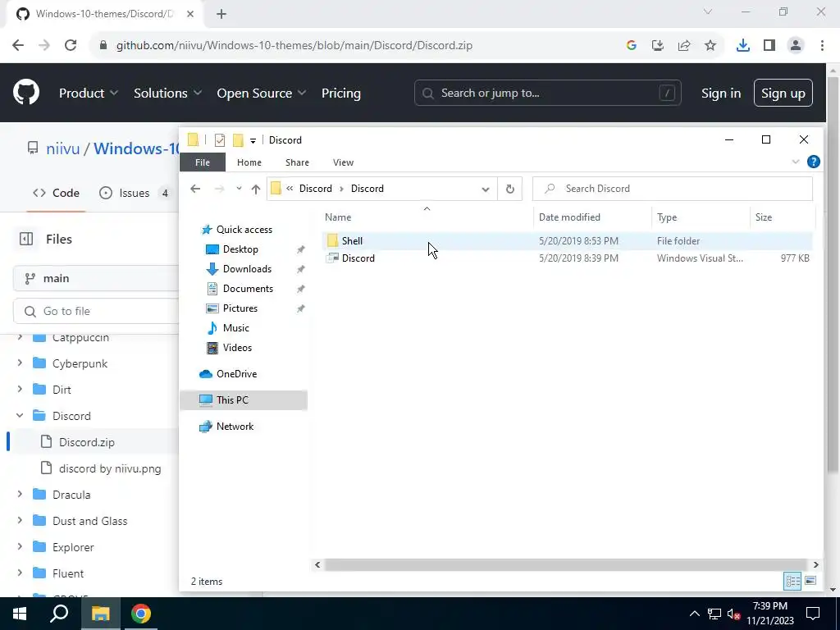The image size is (840, 630).
Task: Open the Solutions dropdown menu
Action: (x=167, y=94)
